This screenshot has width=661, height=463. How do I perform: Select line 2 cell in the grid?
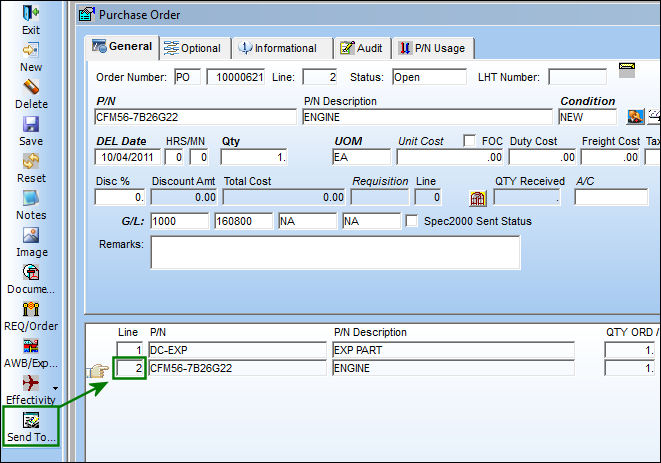(130, 368)
